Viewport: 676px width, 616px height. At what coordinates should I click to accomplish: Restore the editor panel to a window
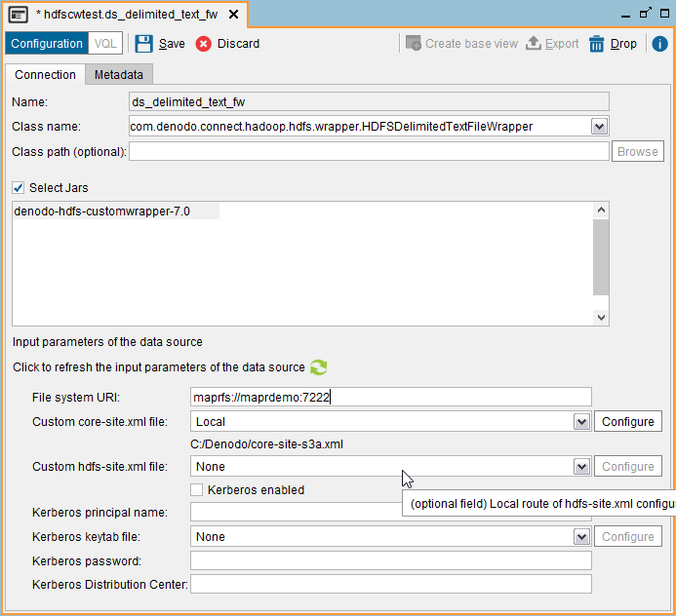pos(646,13)
